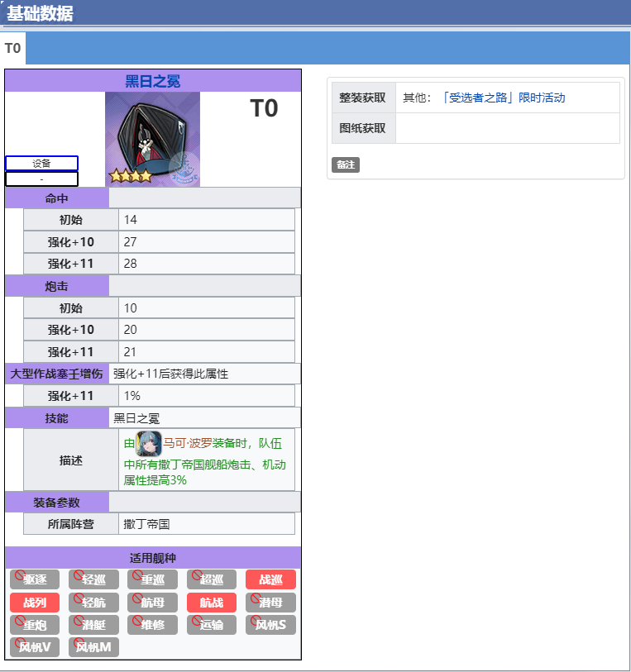Select the 战列 ship type badge

(x=35, y=603)
